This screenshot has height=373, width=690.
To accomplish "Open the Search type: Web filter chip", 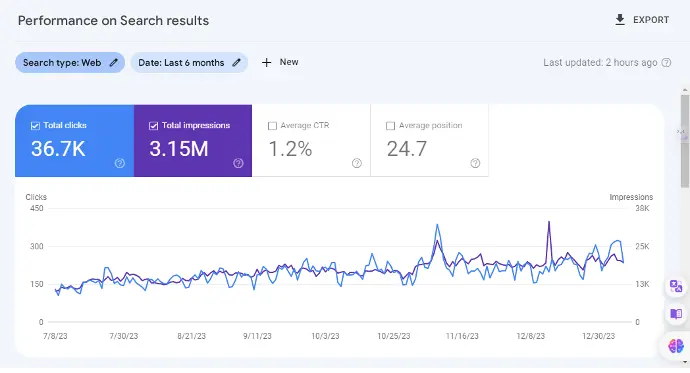I will click(70, 62).
